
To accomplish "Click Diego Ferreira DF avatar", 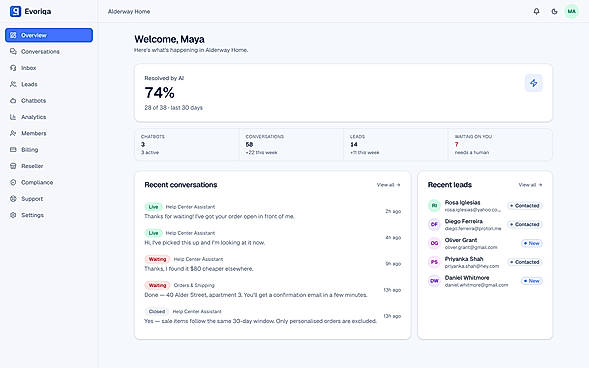I will point(434,224).
